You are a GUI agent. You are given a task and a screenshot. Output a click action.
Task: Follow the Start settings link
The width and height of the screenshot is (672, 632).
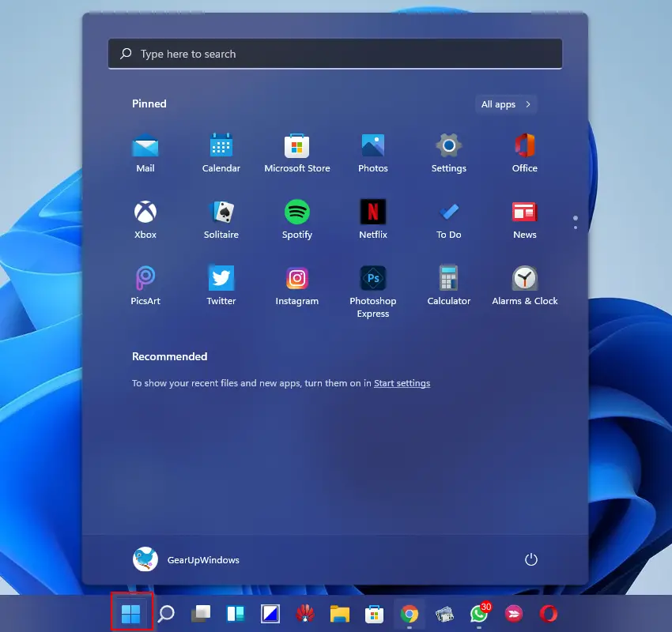(402, 383)
